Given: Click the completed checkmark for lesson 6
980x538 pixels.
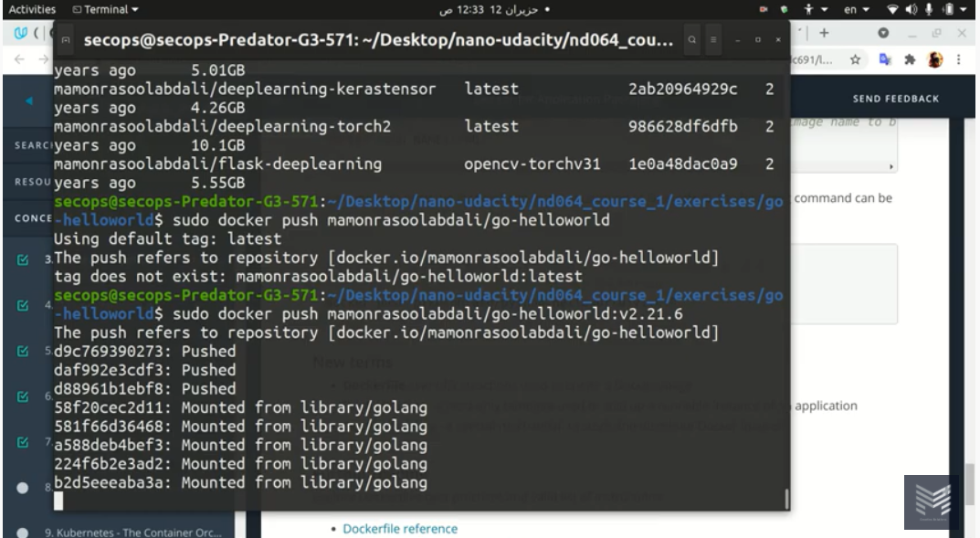Looking at the screenshot, I should (x=23, y=396).
